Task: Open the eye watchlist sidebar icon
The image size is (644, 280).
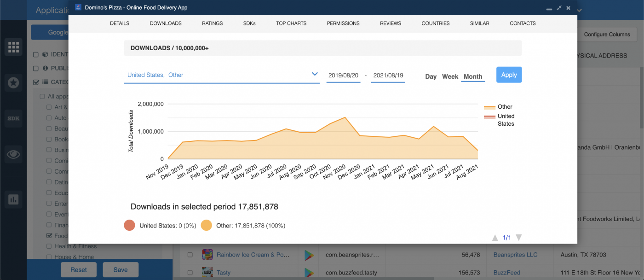Action: click(x=13, y=154)
